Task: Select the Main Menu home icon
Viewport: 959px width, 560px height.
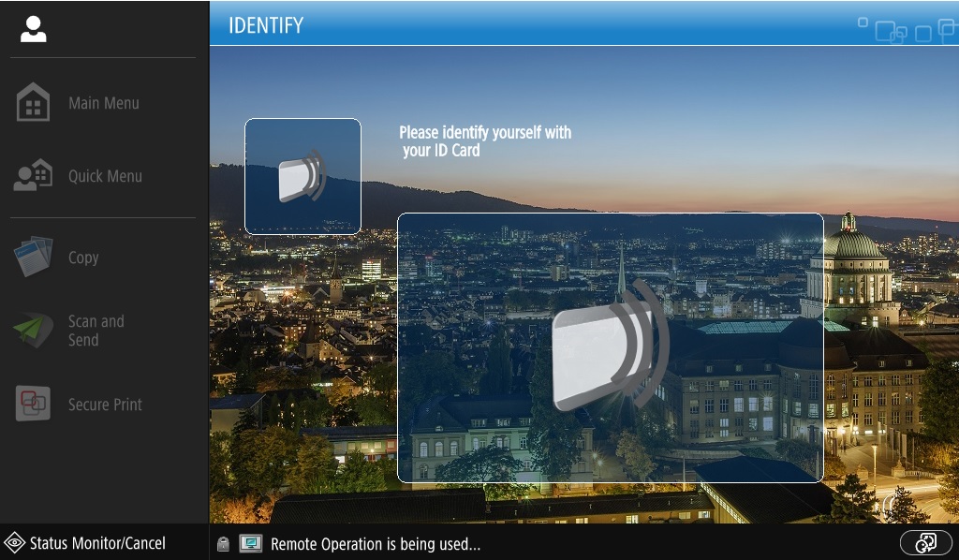Action: (x=34, y=102)
